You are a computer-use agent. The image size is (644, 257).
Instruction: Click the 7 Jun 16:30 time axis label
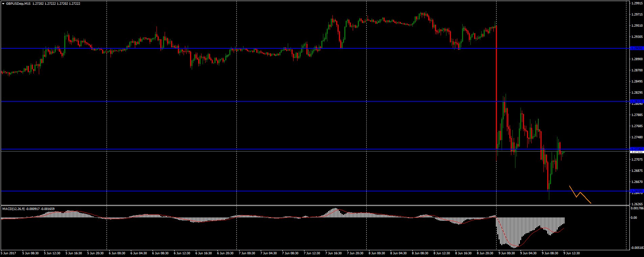pos(332,253)
